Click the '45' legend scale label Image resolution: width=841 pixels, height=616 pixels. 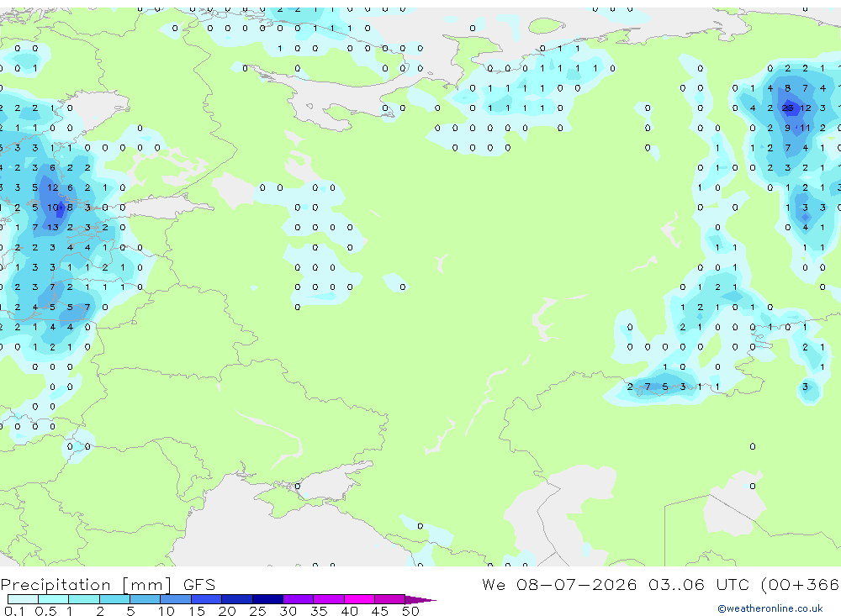pyautogui.click(x=380, y=611)
